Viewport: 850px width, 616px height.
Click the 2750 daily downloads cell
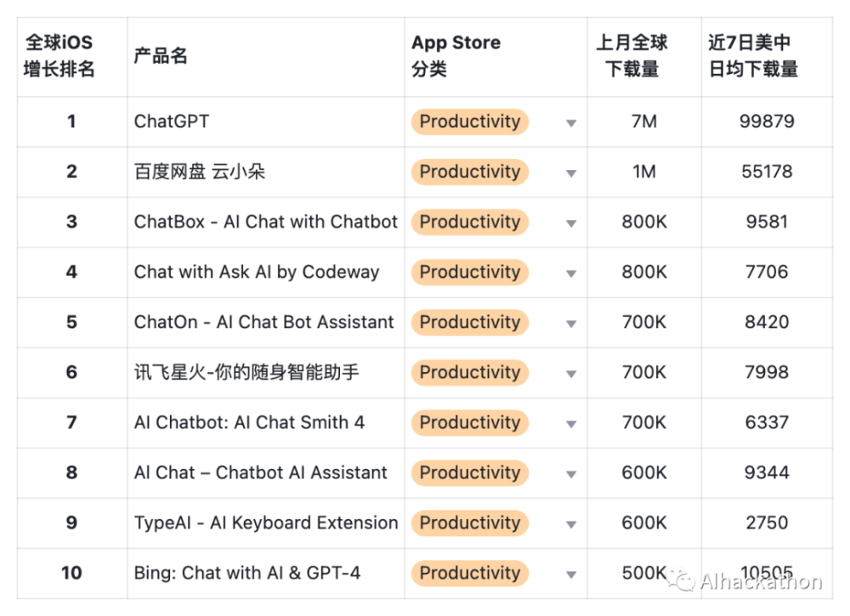click(767, 523)
